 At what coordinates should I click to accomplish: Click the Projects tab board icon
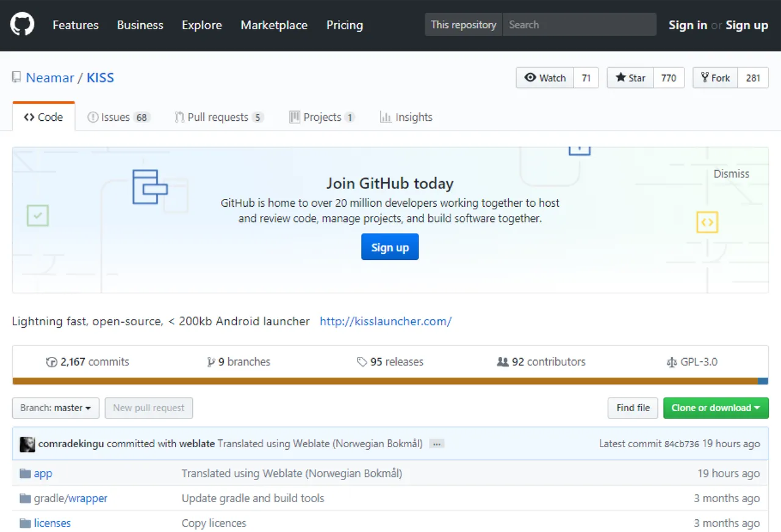coord(295,117)
